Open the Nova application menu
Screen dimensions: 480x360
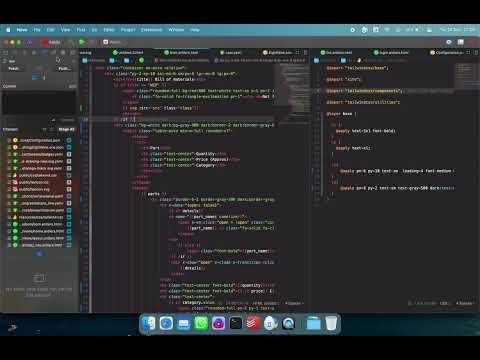pyautogui.click(x=22, y=30)
